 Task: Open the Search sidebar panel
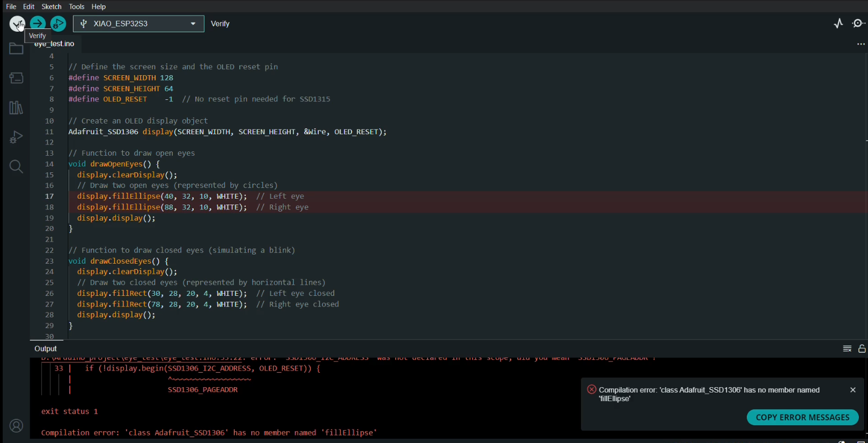coord(16,167)
